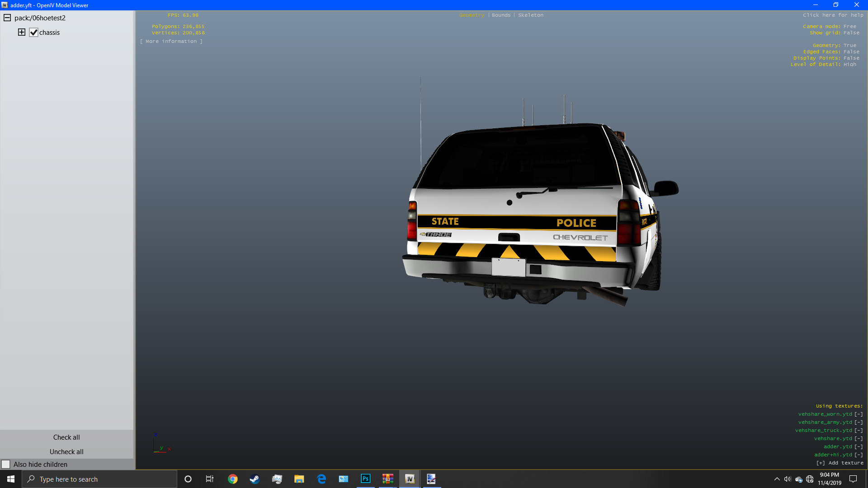This screenshot has height=488, width=868.
Task: Uncheck the chassis visibility checkbox
Action: (x=33, y=32)
